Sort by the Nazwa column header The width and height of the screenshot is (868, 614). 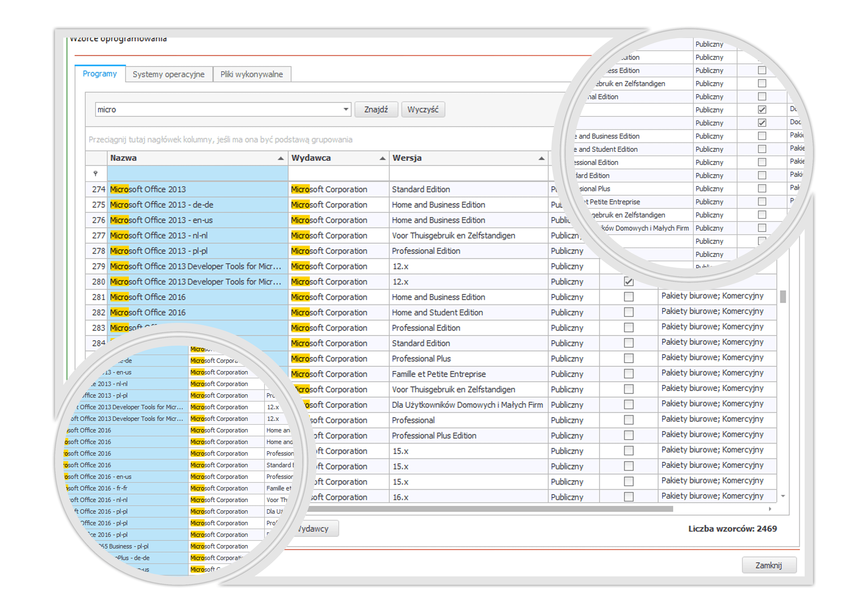coord(197,158)
